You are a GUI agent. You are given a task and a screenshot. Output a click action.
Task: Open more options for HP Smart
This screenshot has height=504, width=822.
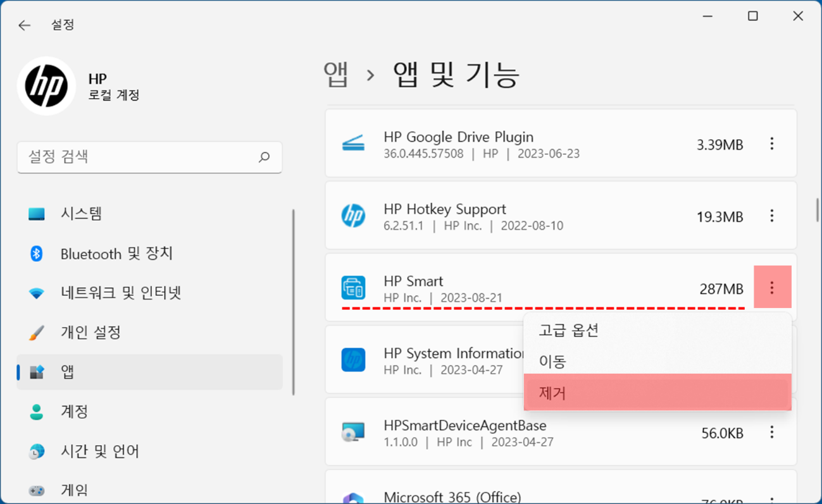772,288
